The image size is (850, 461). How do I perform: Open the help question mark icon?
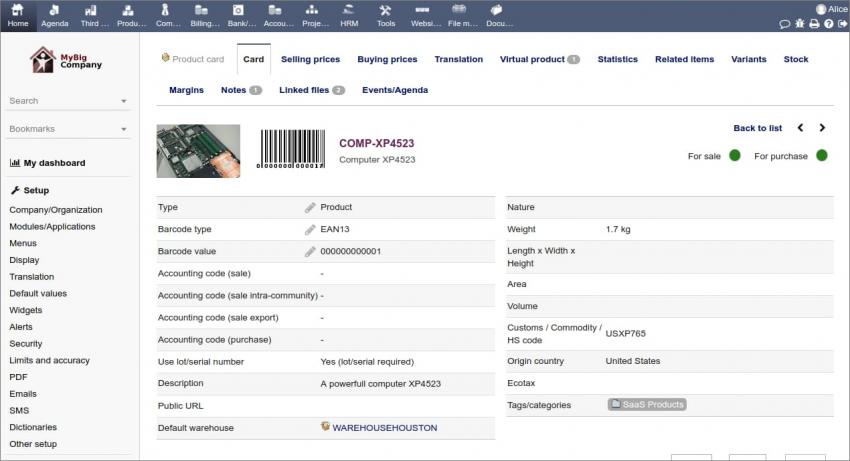[x=828, y=24]
